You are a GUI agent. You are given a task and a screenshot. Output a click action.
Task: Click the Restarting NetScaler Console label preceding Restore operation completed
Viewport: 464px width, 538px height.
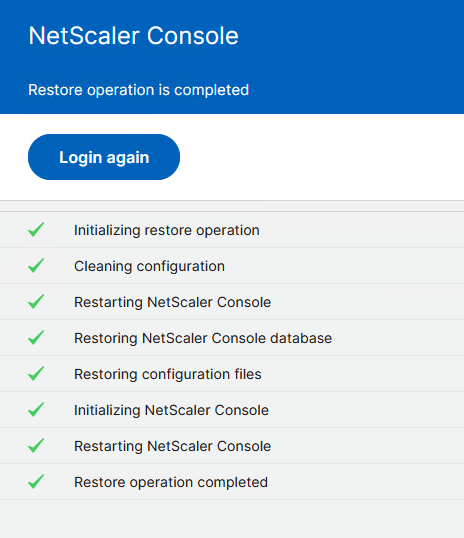click(x=172, y=446)
